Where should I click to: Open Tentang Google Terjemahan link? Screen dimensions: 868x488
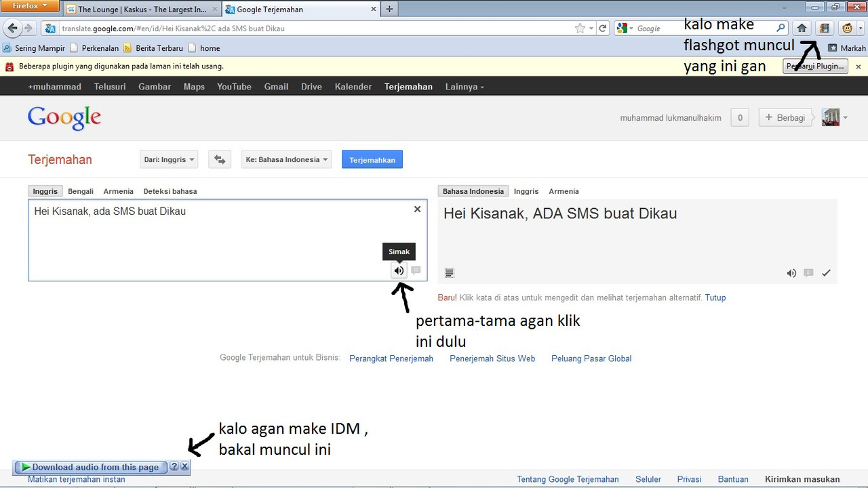[x=568, y=479]
